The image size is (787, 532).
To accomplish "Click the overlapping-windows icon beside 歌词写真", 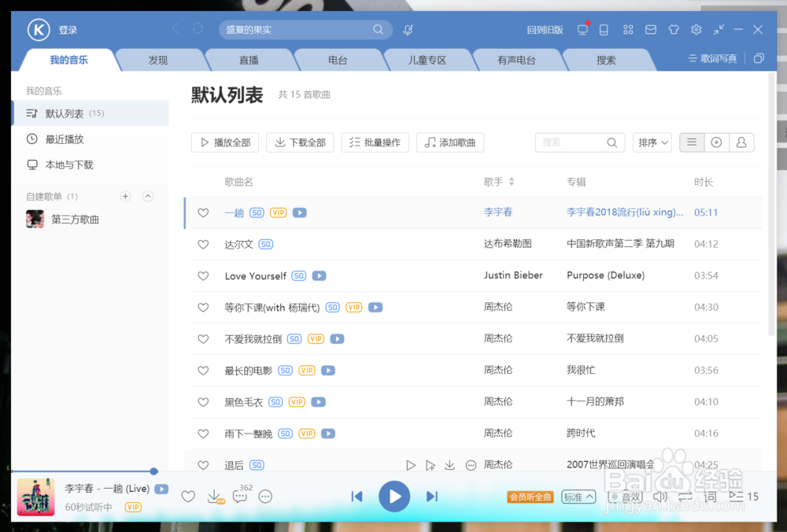I will click(x=759, y=58).
